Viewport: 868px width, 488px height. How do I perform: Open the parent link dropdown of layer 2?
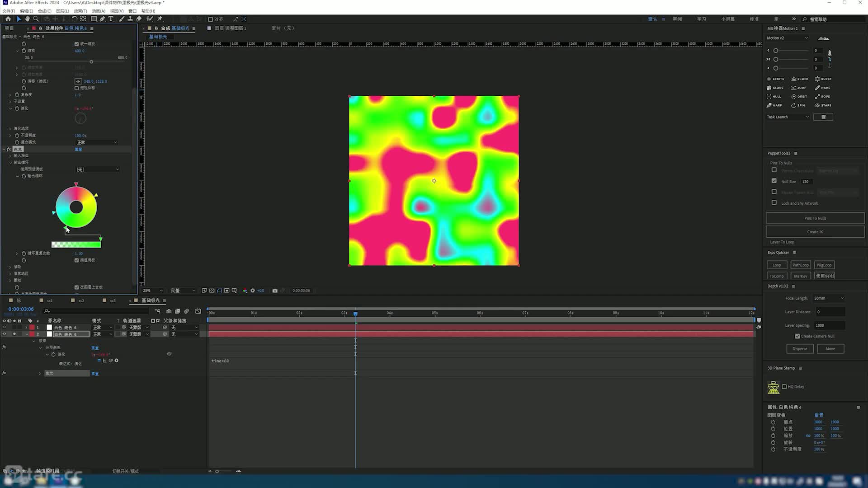(184, 334)
